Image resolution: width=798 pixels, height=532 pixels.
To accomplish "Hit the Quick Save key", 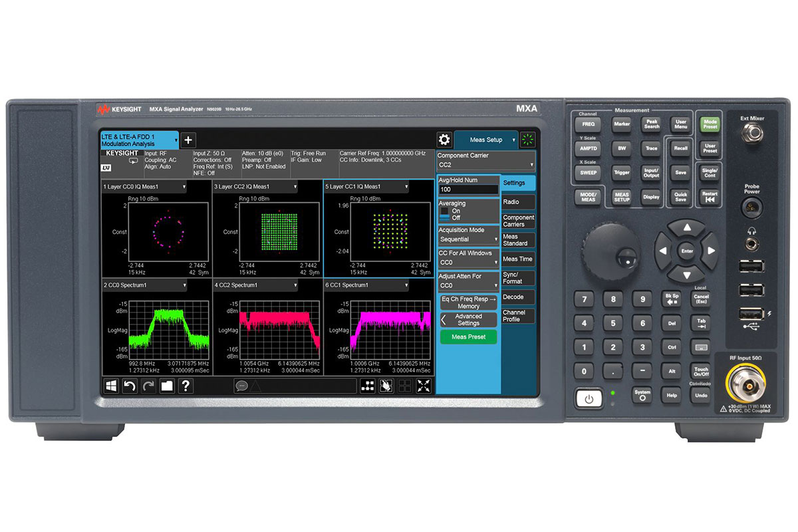I will point(680,197).
